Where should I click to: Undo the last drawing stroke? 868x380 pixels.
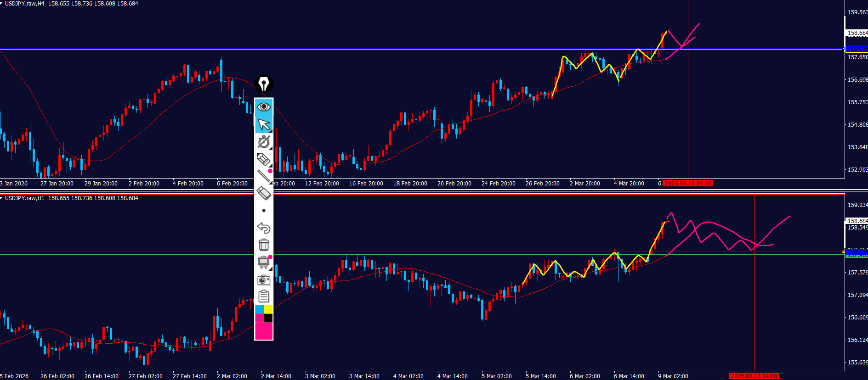pos(263,228)
